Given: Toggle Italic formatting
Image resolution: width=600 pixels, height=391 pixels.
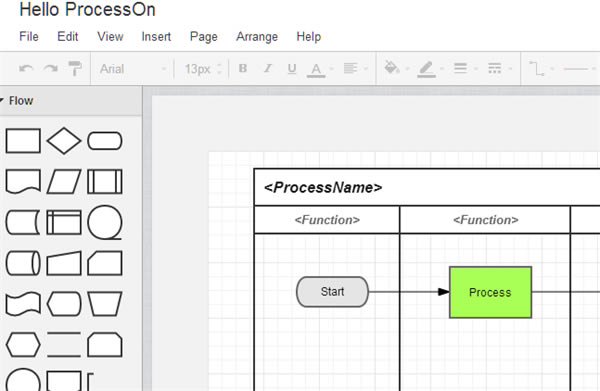Looking at the screenshot, I should click(x=268, y=68).
